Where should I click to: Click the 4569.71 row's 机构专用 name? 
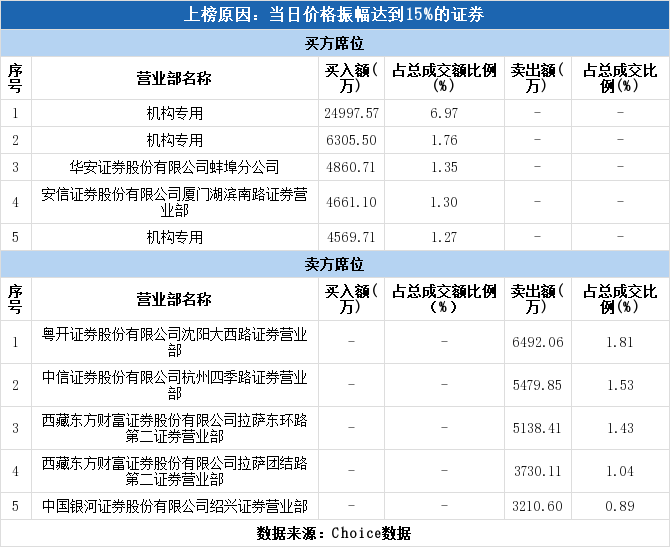point(174,237)
